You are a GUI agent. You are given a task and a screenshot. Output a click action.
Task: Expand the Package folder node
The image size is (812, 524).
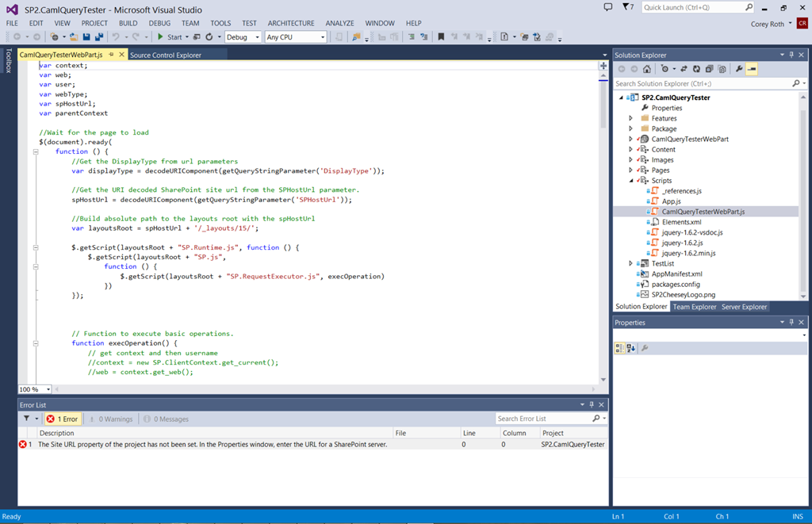630,128
